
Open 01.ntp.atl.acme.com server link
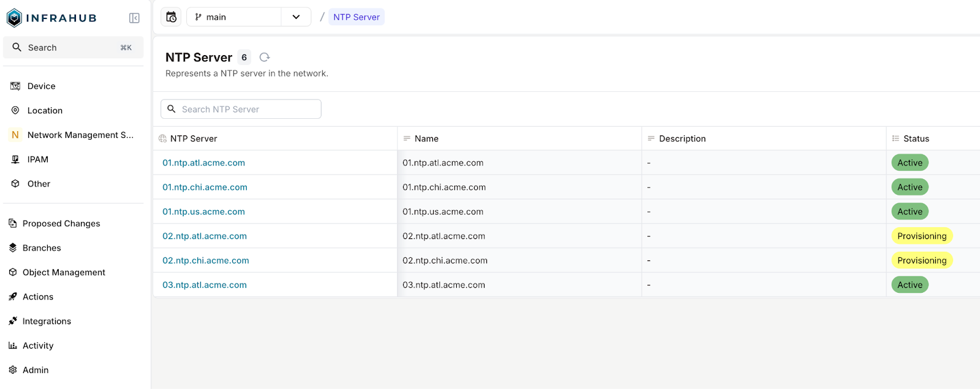click(x=203, y=163)
